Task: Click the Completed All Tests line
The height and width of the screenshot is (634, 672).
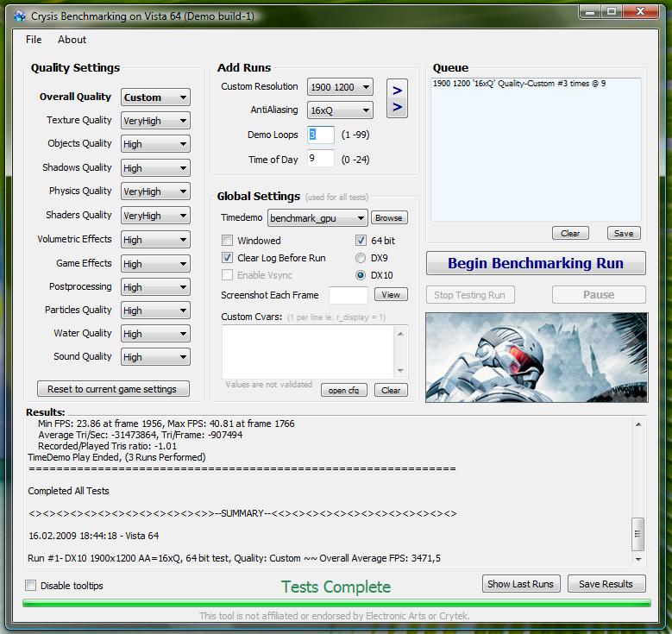Action: click(68, 491)
